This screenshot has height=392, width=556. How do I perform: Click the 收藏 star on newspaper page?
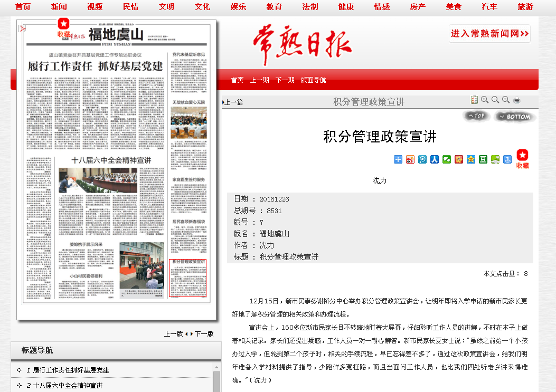point(64,28)
